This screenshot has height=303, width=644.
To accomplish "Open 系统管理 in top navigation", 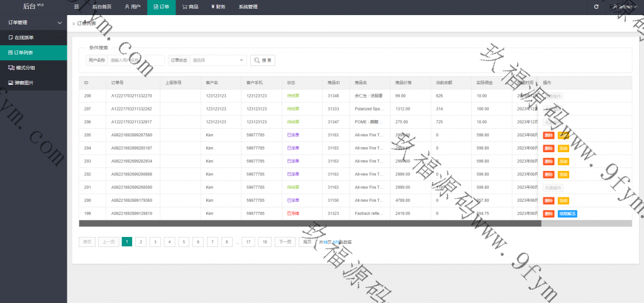I will point(248,7).
